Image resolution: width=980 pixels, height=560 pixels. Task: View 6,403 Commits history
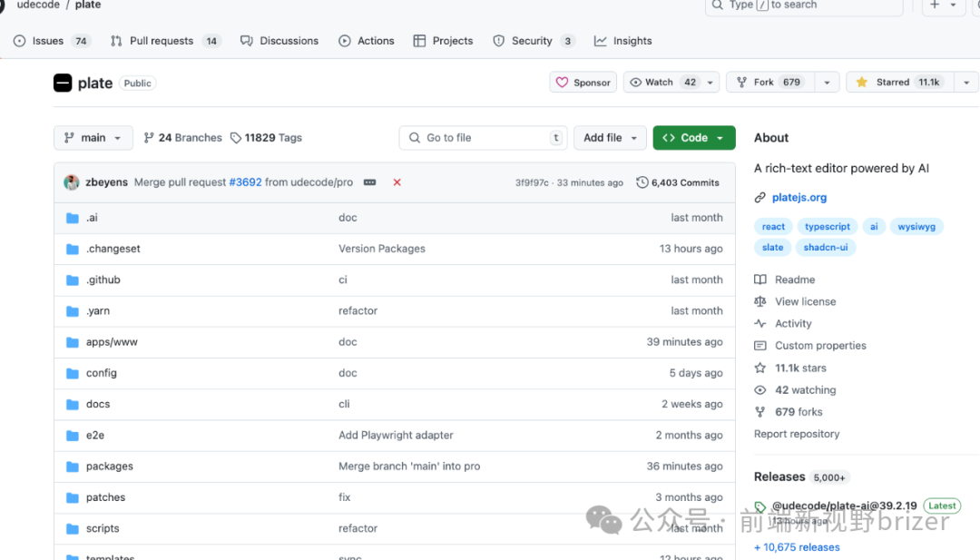coord(678,182)
